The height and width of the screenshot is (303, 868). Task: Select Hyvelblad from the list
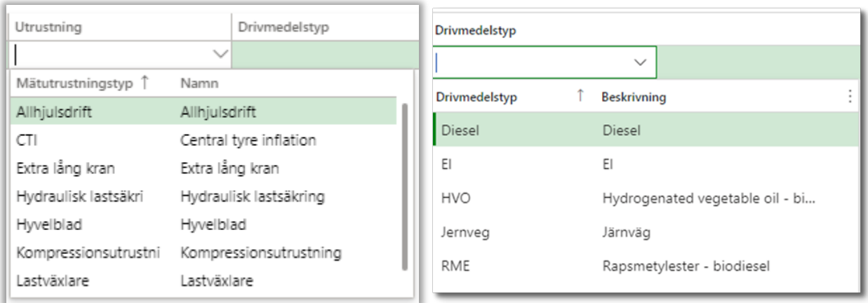coord(49,225)
